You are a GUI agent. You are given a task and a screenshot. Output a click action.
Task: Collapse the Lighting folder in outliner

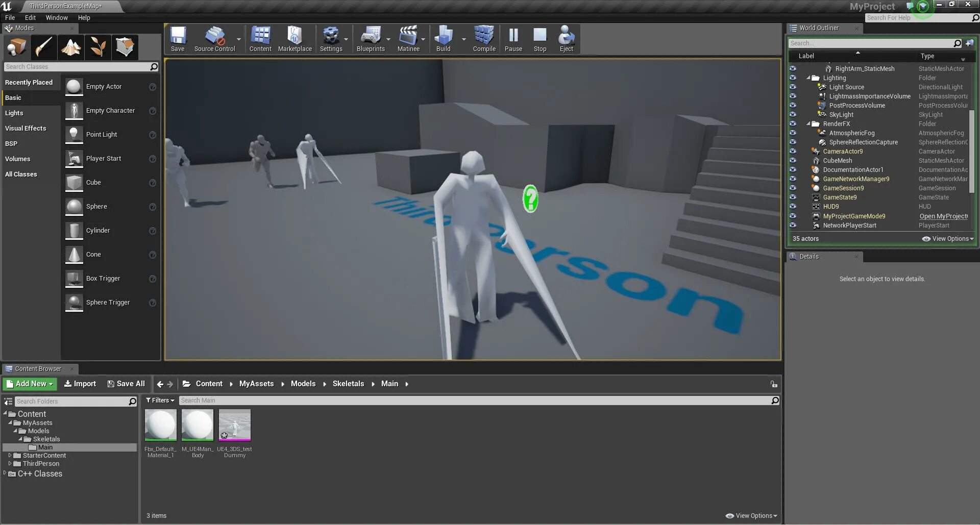808,78
